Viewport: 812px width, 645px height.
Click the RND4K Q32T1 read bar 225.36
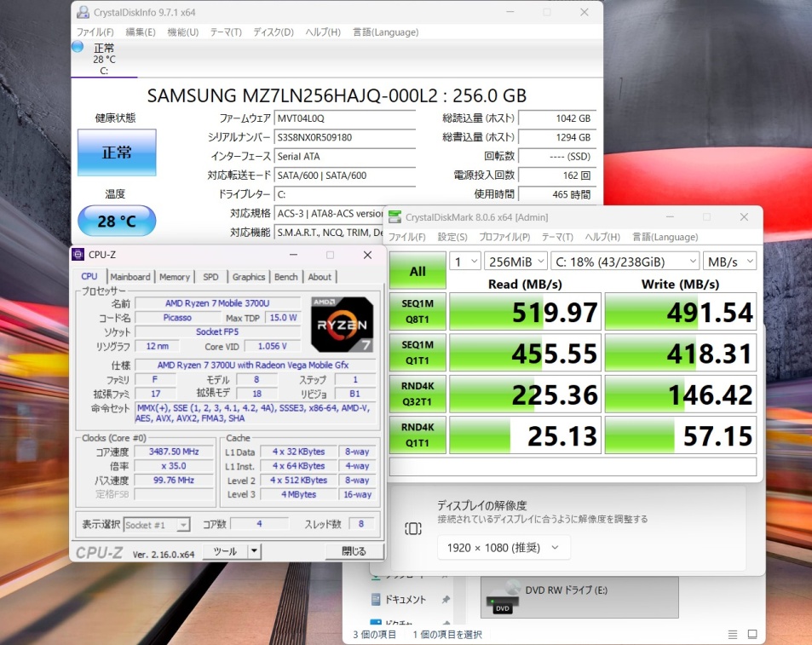pyautogui.click(x=525, y=394)
